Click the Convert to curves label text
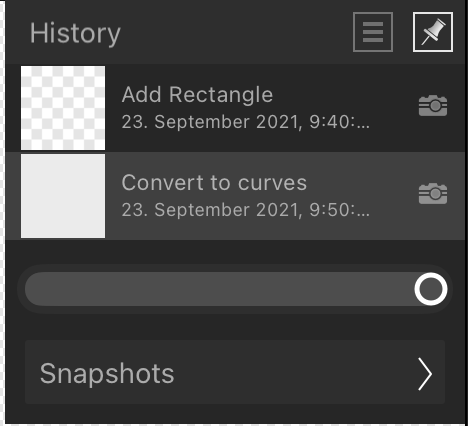The image size is (468, 426). pyautogui.click(x=214, y=183)
